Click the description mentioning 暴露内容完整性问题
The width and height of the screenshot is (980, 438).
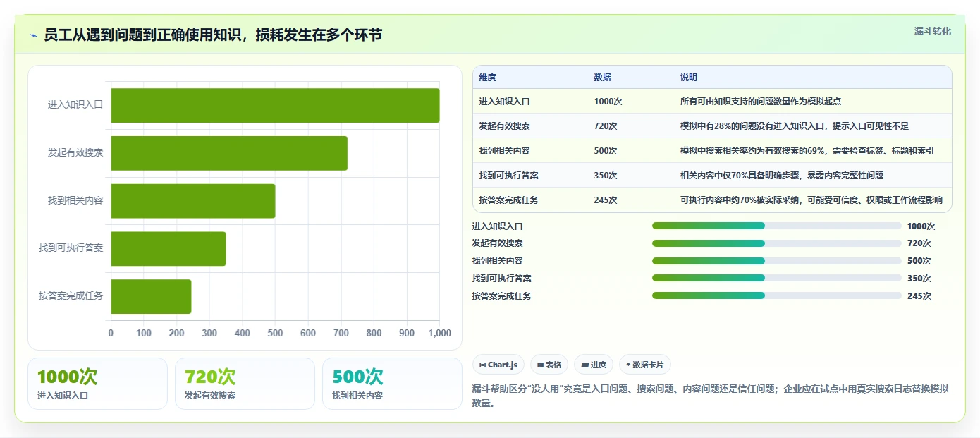[782, 176]
